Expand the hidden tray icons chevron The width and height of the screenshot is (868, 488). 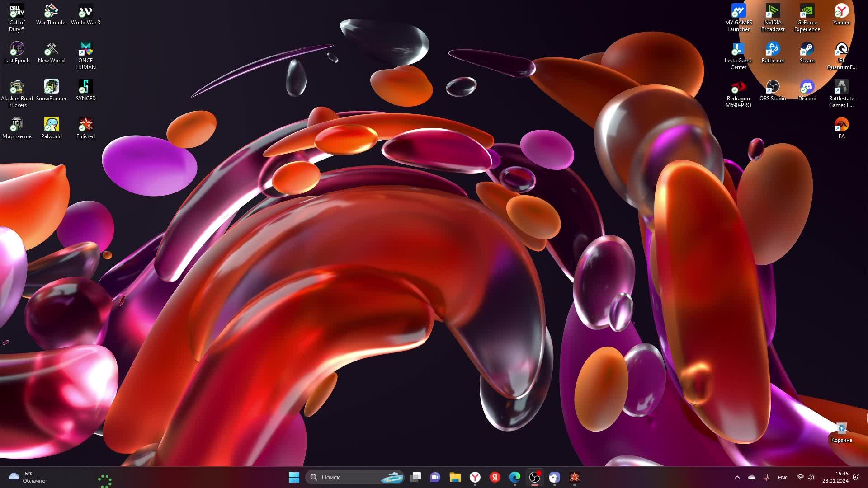pyautogui.click(x=737, y=477)
